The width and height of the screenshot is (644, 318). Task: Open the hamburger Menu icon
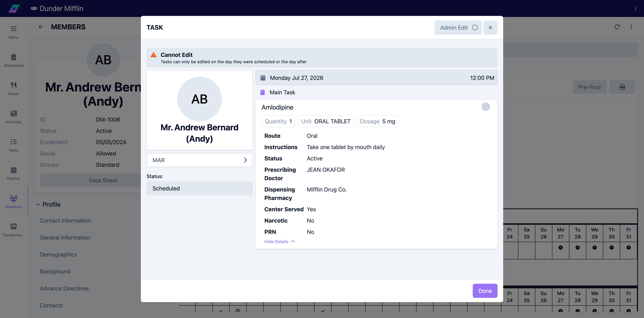pyautogui.click(x=13, y=29)
